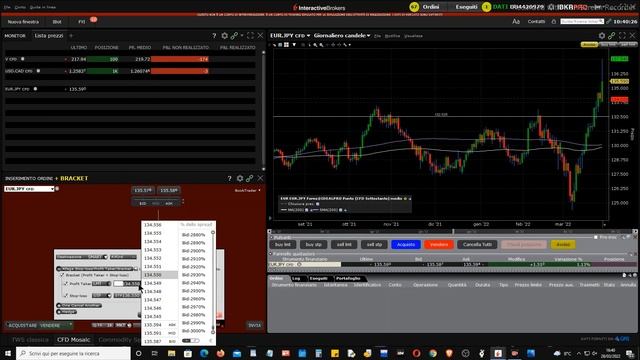Click the yellow 67 notification badge
Viewport: 640px width, 360px height.
[x=414, y=7]
